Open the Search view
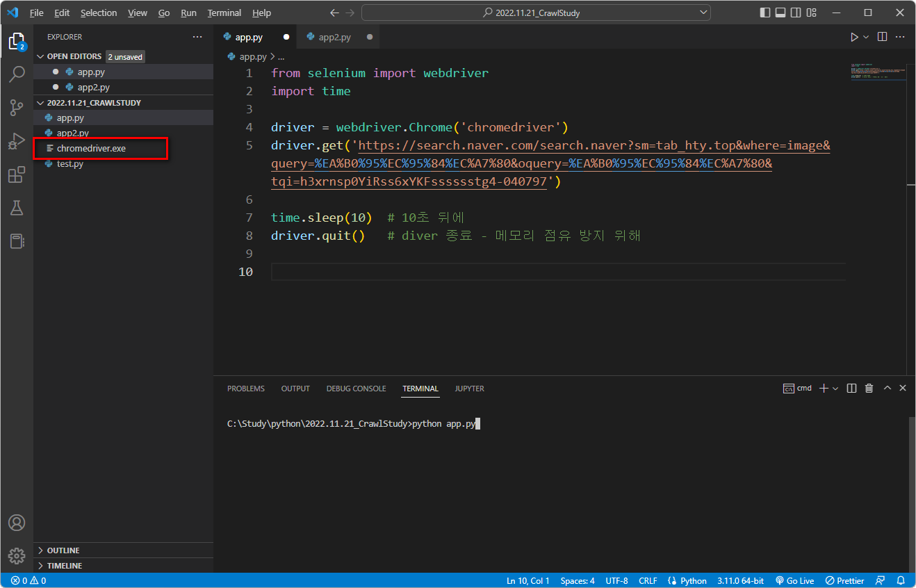Screen dimensions: 916x588 pos(17,74)
